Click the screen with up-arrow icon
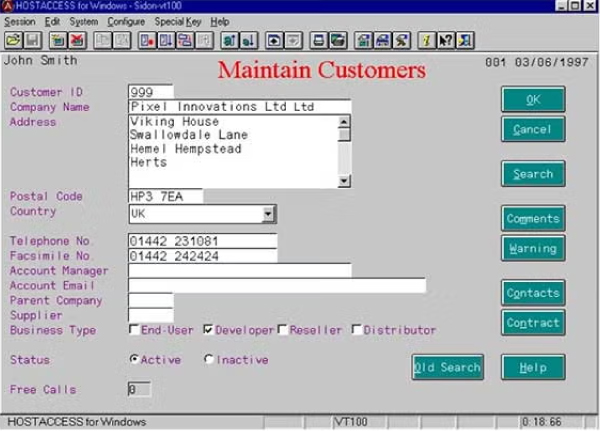The height and width of the screenshot is (431, 600). click(x=274, y=40)
